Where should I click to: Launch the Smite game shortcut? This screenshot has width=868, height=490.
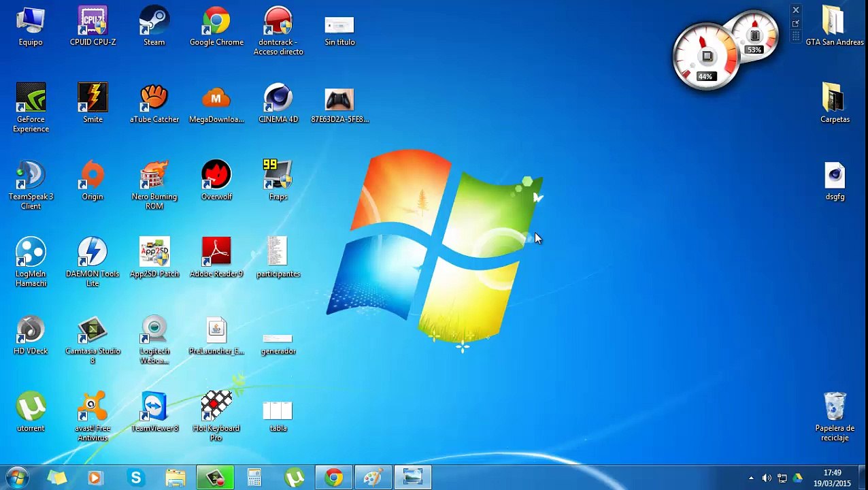click(93, 103)
